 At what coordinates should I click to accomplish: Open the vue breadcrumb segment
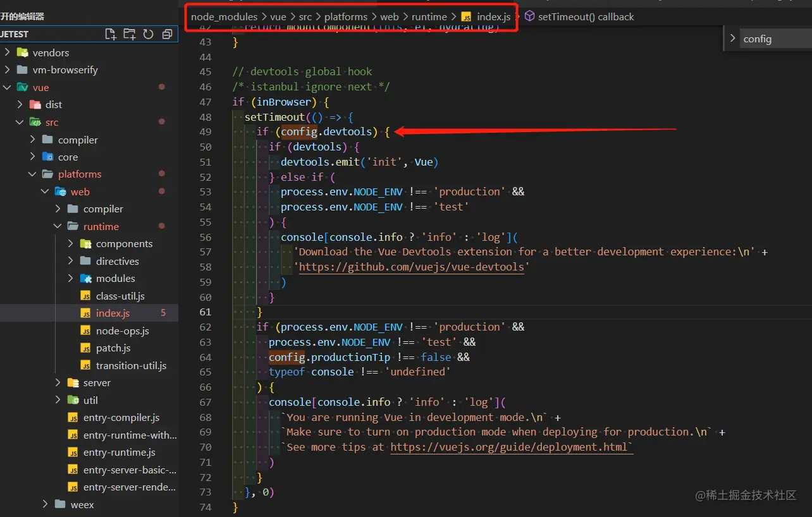coord(278,17)
